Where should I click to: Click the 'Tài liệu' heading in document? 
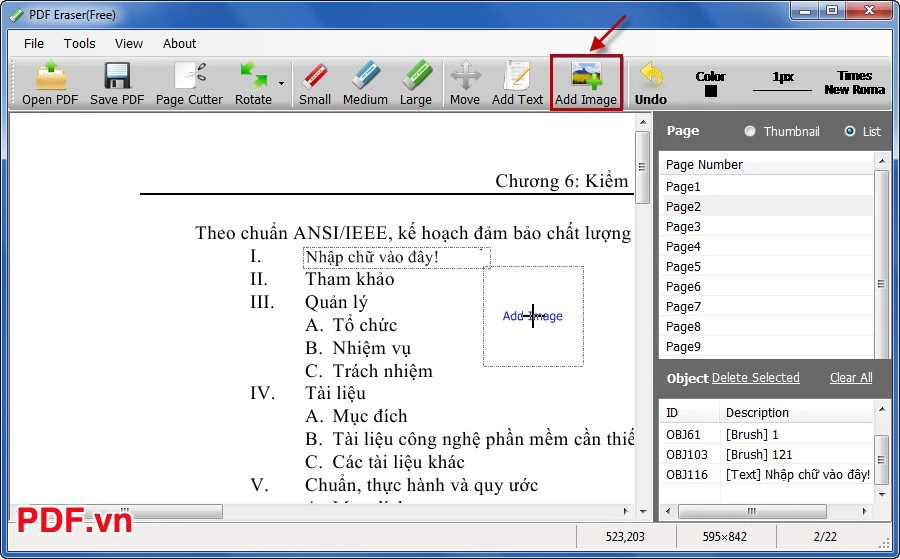pyautogui.click(x=335, y=393)
